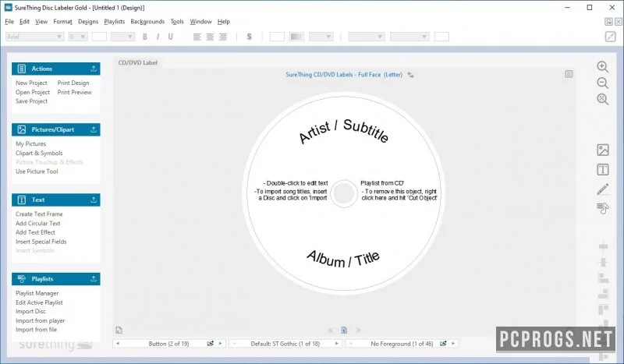Open the dropdown next to the font color box

(x=129, y=37)
